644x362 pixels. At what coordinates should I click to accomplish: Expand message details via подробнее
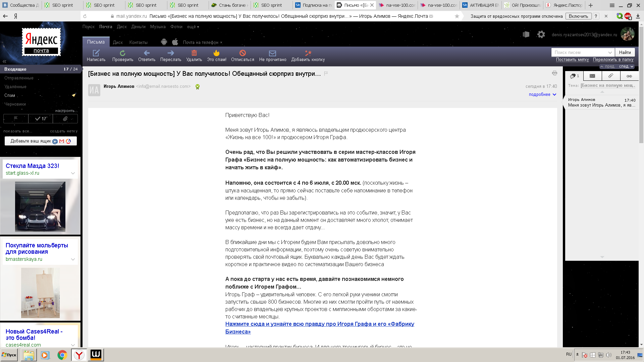542,95
